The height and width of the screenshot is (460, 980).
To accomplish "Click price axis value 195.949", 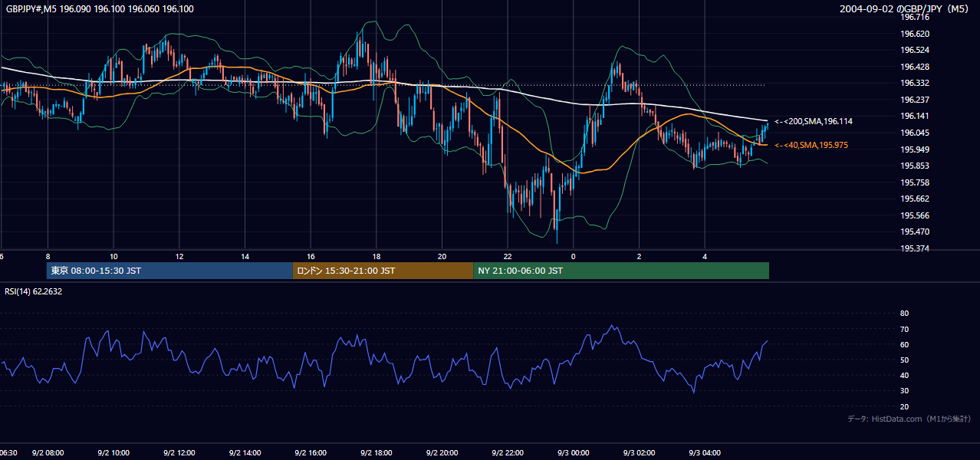I will click(x=914, y=149).
